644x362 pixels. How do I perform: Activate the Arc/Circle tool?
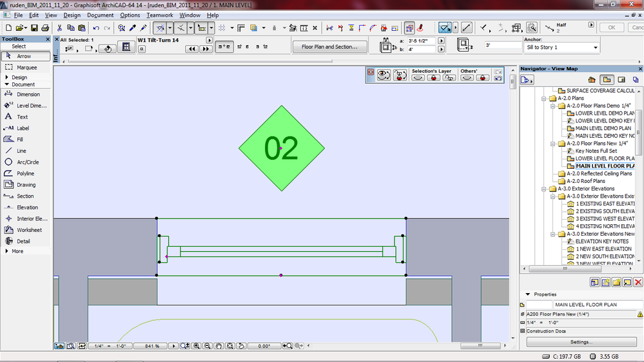point(27,162)
